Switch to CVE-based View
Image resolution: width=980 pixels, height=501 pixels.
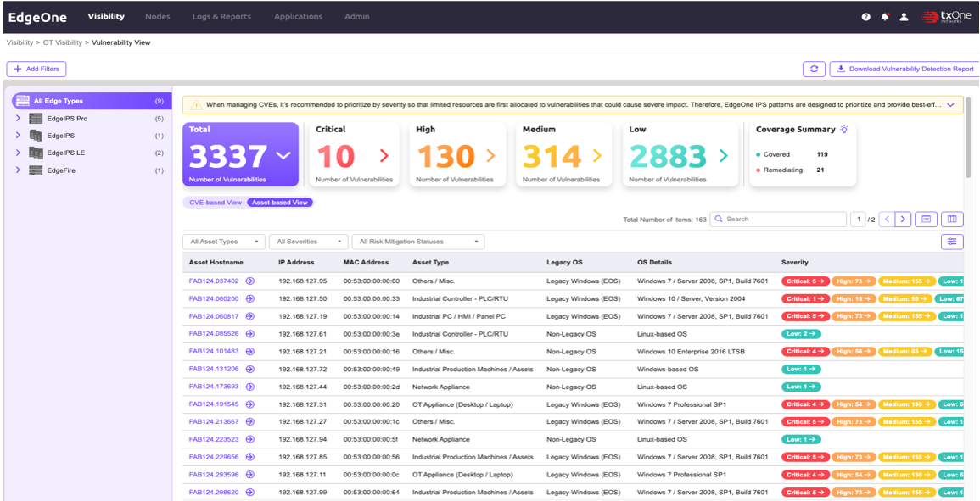click(215, 203)
